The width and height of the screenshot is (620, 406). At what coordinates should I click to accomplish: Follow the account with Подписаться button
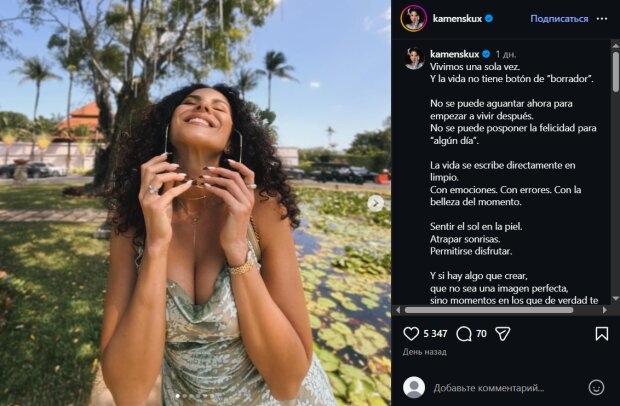[559, 19]
